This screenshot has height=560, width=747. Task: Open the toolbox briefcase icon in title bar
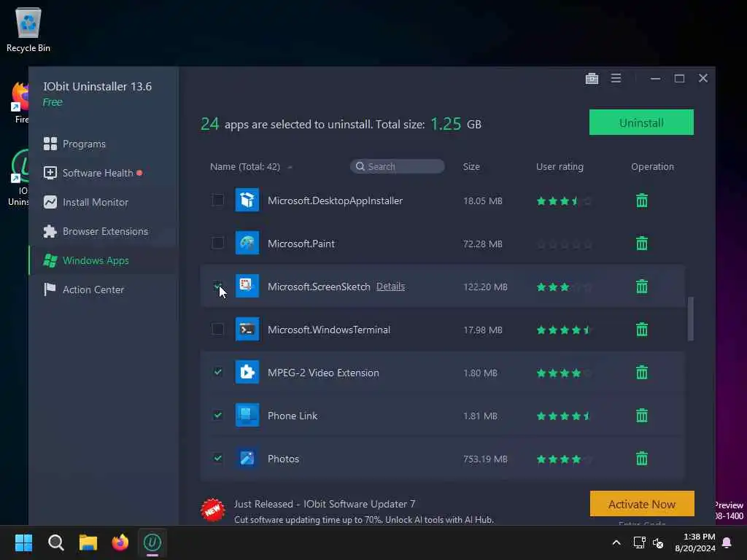(592, 79)
